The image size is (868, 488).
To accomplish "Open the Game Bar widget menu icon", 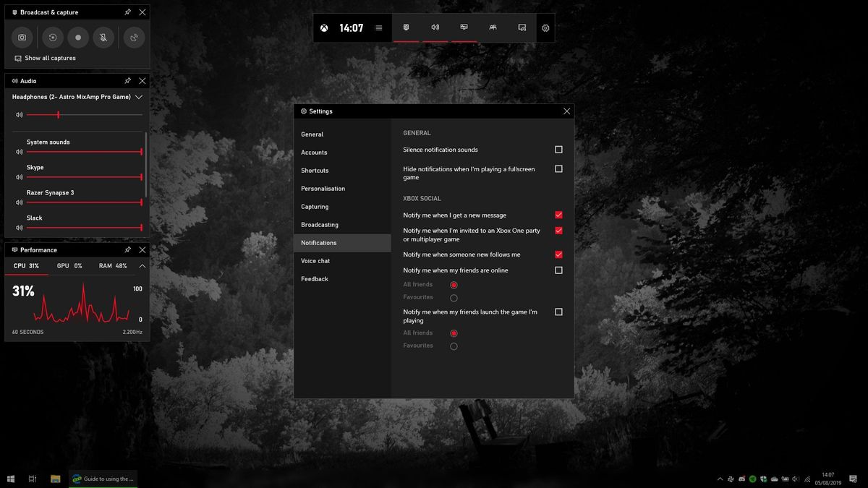I will click(x=379, y=27).
